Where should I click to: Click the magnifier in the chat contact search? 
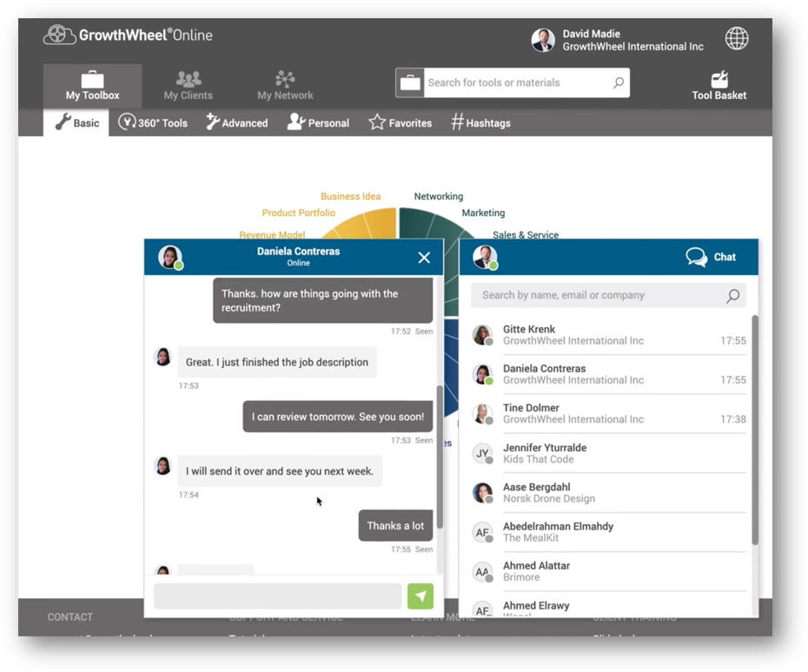pyautogui.click(x=732, y=295)
